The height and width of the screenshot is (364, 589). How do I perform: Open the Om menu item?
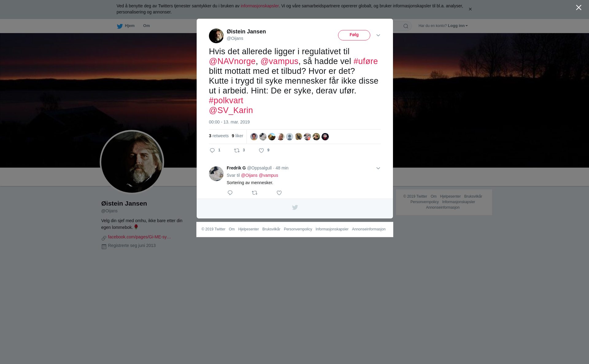(x=146, y=26)
